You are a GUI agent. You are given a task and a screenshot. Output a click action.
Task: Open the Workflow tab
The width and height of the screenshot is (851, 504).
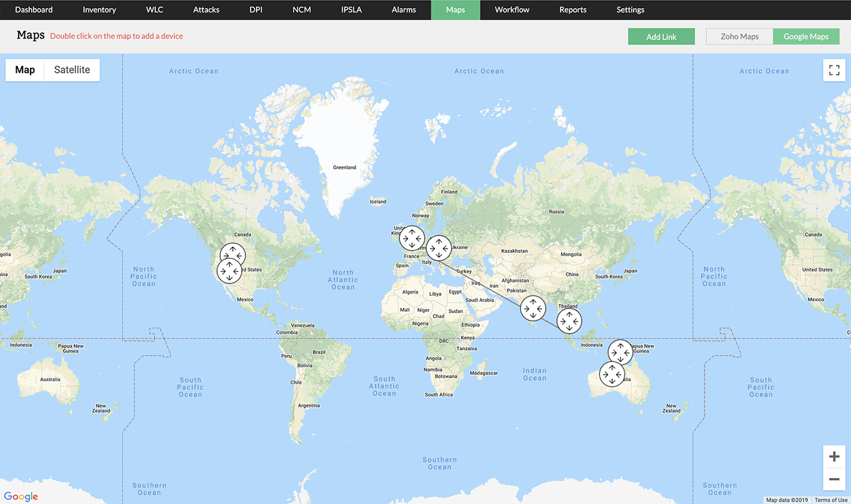tap(512, 10)
